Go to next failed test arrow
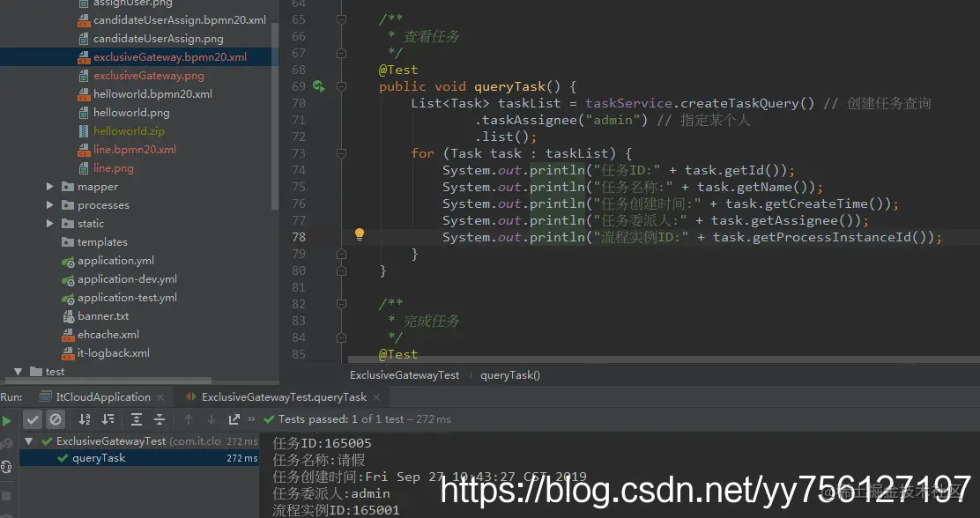The image size is (980, 518). [212, 419]
